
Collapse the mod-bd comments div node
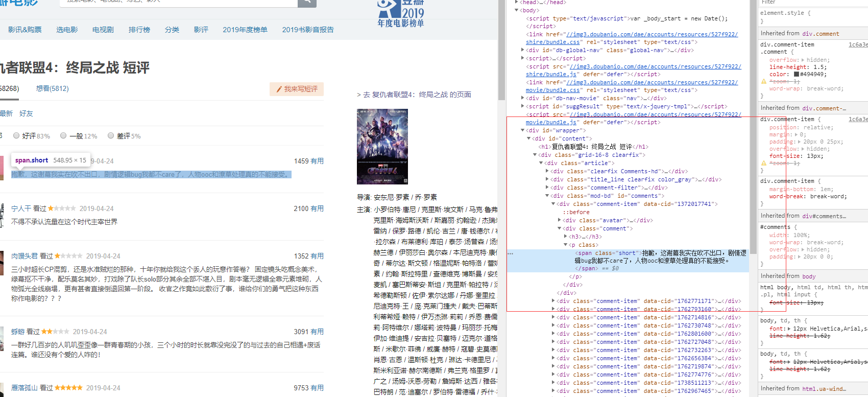click(547, 196)
